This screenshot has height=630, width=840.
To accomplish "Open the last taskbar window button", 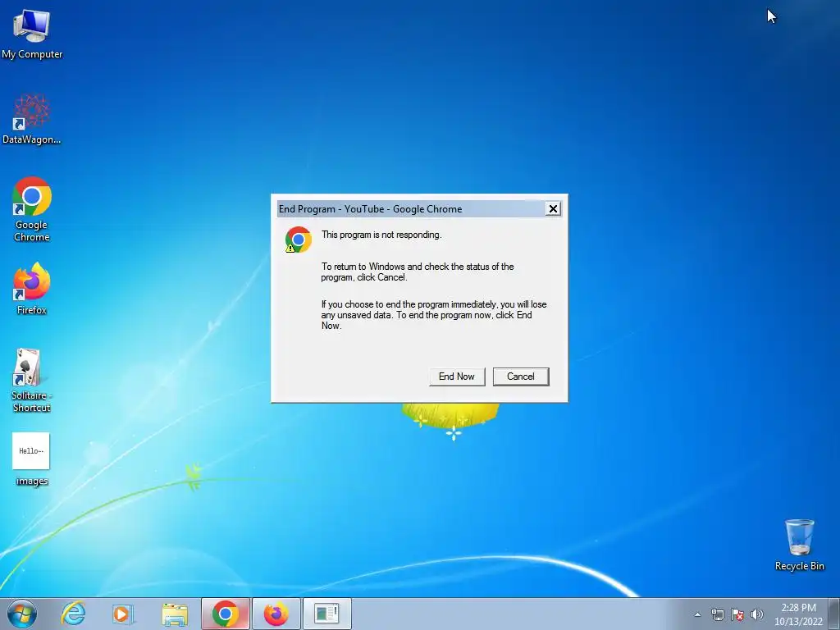I will pos(327,614).
